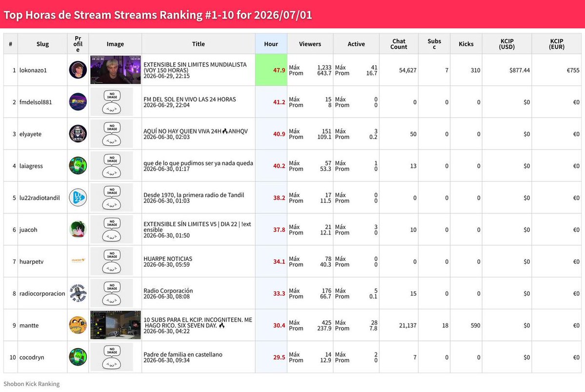
Task: Click the Top Horas de Stream ranking heading
Action: (158, 15)
